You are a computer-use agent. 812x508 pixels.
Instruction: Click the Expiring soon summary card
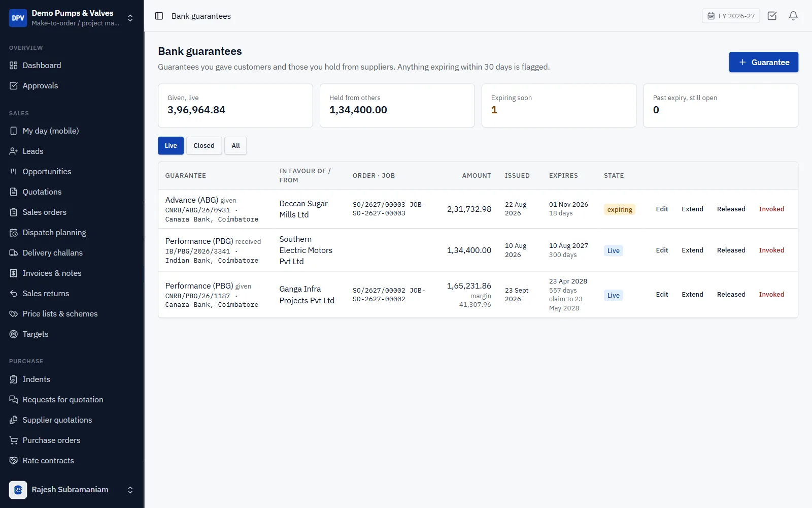(559, 106)
